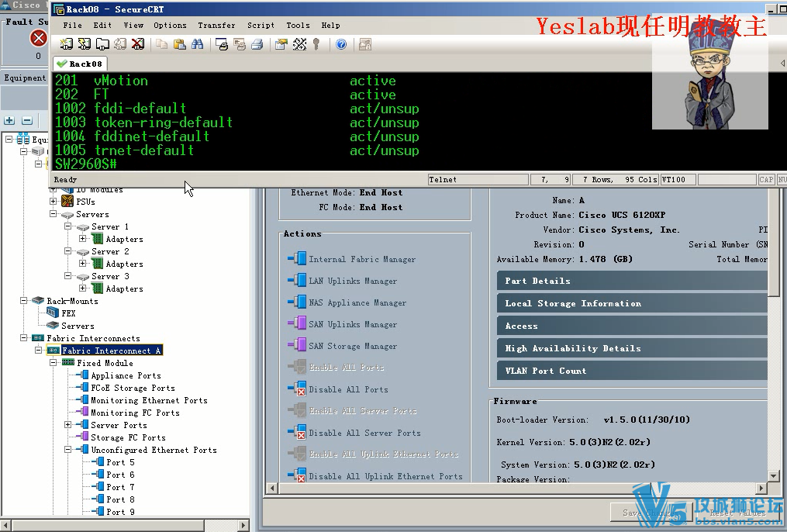Click the Keymap tools icon

coord(299,44)
